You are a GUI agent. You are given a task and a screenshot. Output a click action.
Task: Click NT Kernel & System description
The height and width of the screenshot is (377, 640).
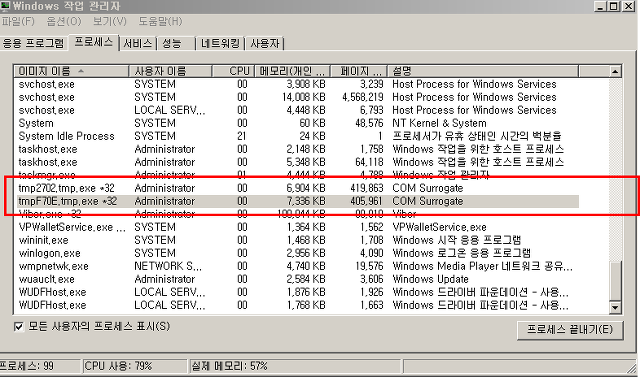pos(439,123)
